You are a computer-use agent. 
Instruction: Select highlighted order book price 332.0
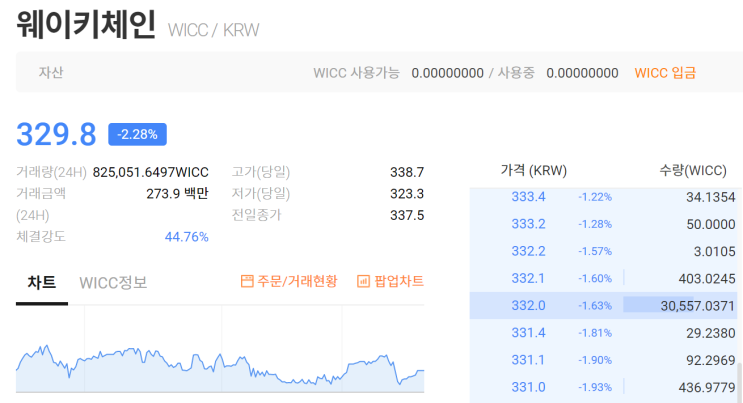pyautogui.click(x=528, y=305)
